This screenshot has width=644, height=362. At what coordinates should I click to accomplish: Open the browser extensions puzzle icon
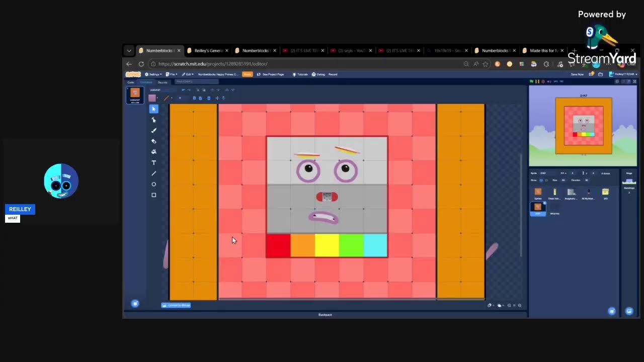click(x=546, y=64)
